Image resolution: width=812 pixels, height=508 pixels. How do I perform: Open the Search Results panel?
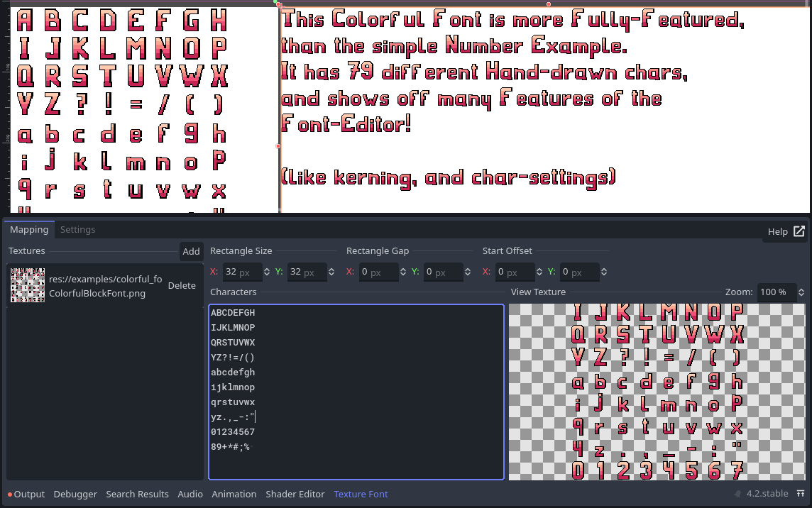point(137,494)
